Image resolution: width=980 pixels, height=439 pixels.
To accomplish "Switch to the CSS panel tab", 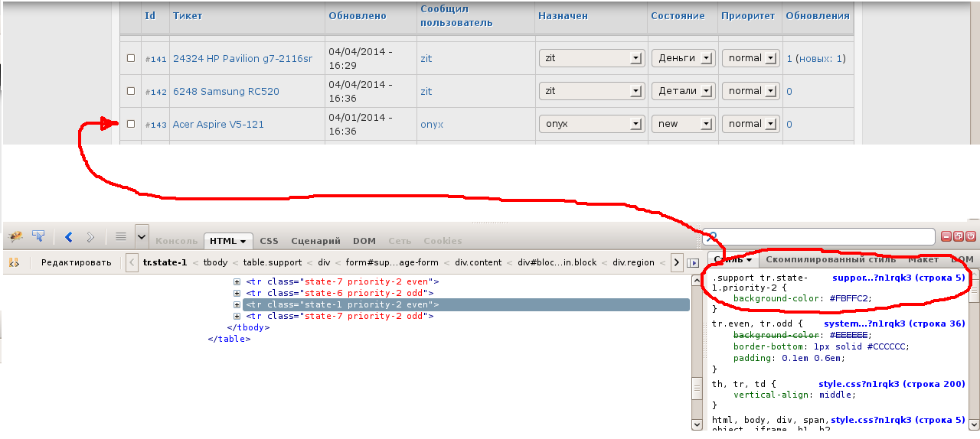I will click(269, 241).
